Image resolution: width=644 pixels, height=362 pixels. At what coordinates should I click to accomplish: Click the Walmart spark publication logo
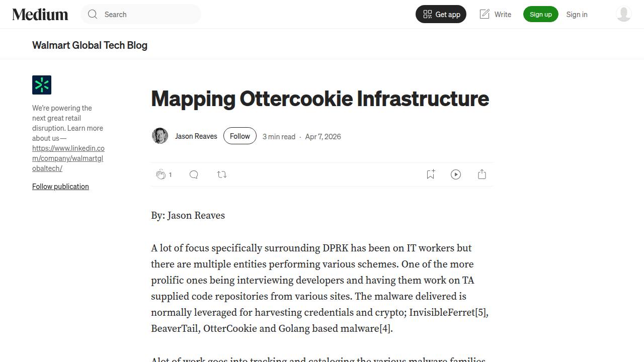(42, 85)
